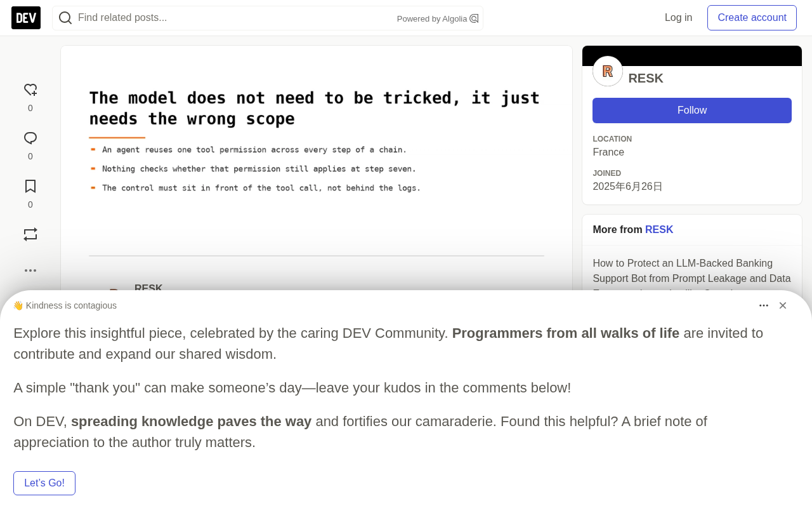Click the Let's Go! button
The width and height of the screenshot is (812, 508).
point(44,483)
